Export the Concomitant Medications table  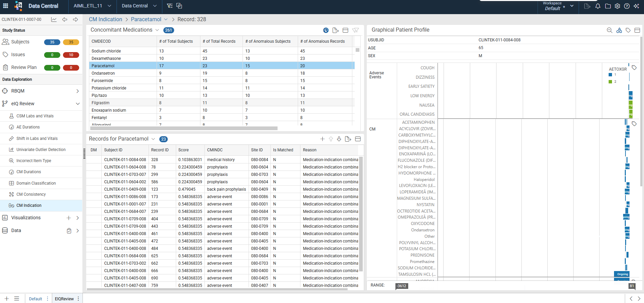[335, 30]
